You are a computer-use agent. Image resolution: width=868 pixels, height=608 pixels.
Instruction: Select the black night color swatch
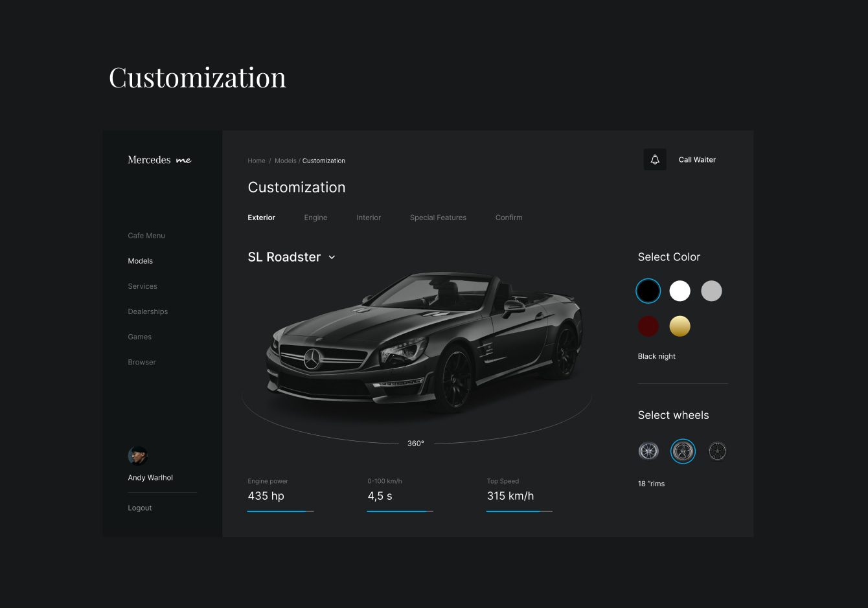click(x=648, y=291)
